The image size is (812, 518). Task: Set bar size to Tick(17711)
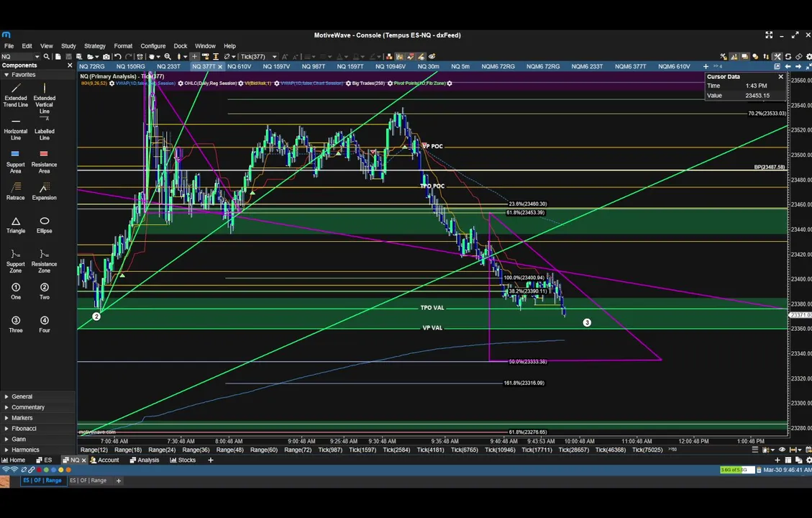(x=537, y=450)
